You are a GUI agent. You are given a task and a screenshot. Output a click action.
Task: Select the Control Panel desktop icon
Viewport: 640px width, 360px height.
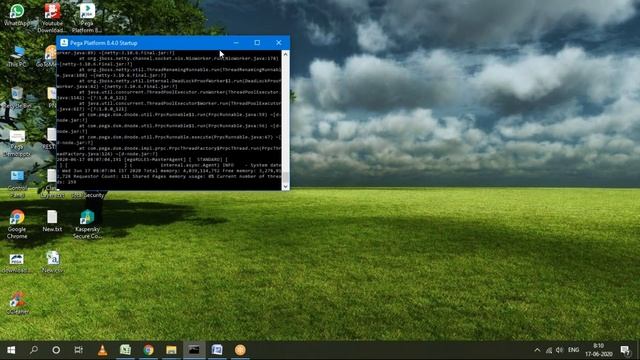pyautogui.click(x=17, y=184)
